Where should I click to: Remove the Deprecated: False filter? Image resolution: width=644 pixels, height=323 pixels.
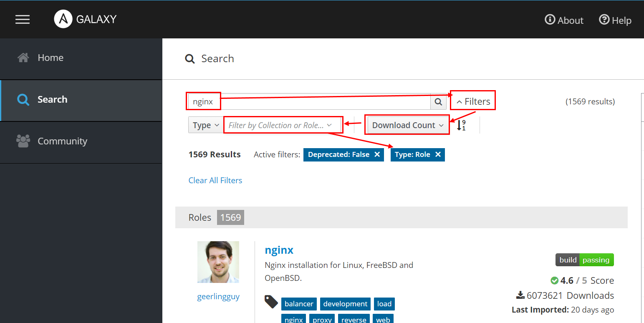(377, 154)
